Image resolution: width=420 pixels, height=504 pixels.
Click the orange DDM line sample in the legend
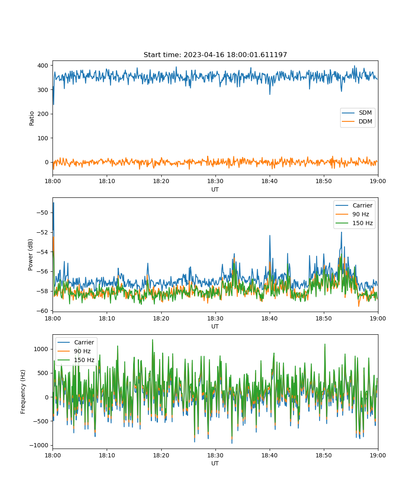(349, 121)
